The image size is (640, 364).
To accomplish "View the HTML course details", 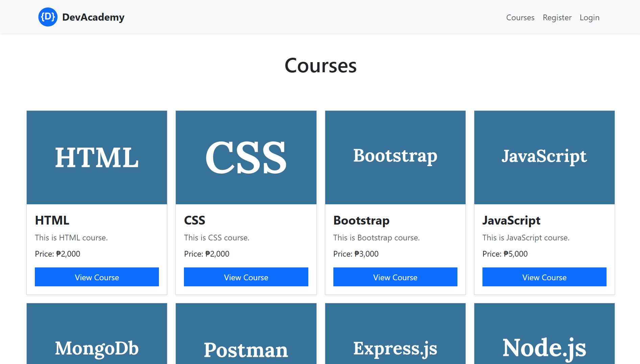I will 97,277.
